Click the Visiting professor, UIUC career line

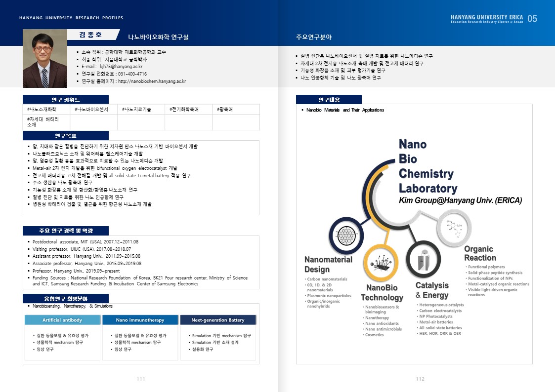pos(82,249)
